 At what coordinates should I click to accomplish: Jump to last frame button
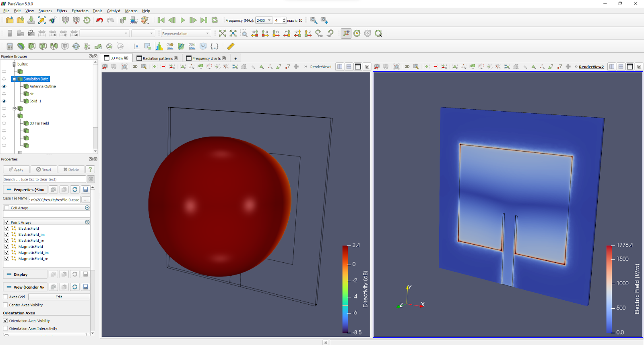coord(204,20)
